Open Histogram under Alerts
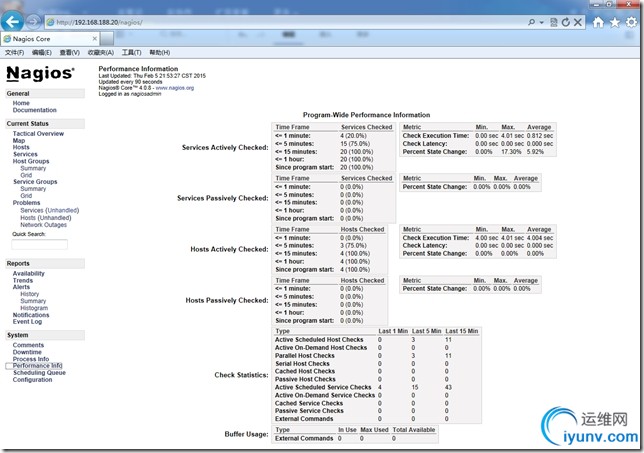644x453 pixels. point(34,308)
